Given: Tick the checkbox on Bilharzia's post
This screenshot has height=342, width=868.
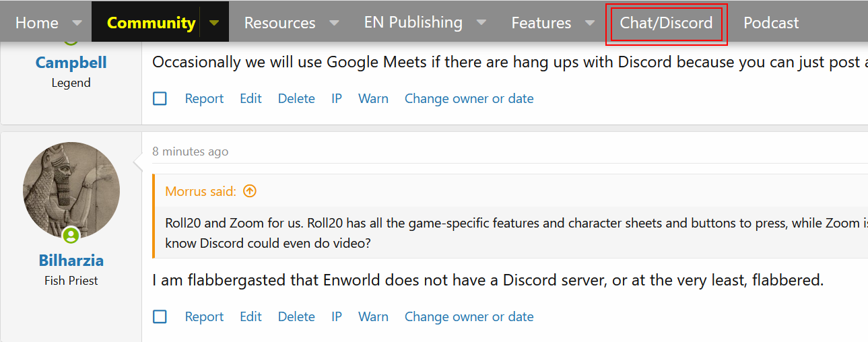Looking at the screenshot, I should coord(160,316).
